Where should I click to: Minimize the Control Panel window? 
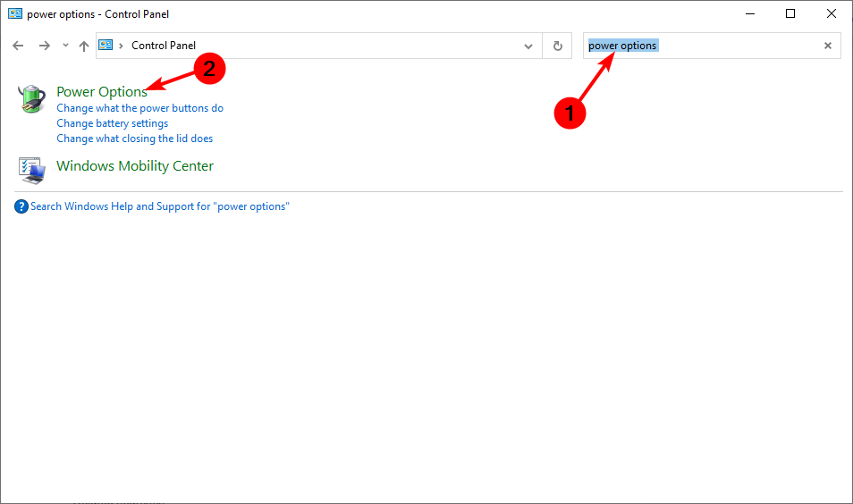click(750, 13)
